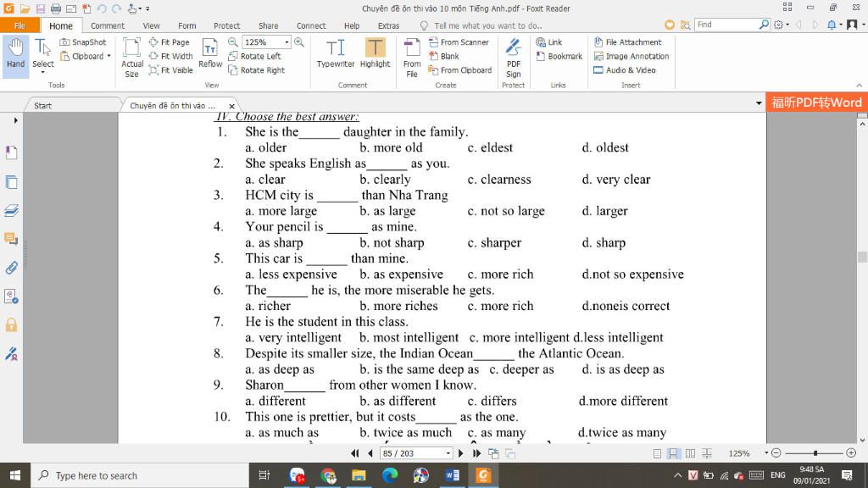
Task: Switch to the Share ribbon tab
Action: 269,25
